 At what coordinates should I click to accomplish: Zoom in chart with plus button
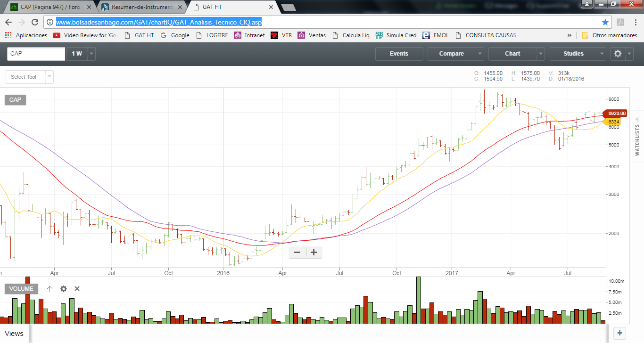click(x=314, y=253)
